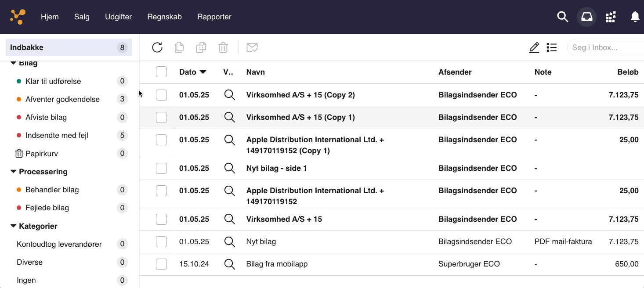644x288 pixels.
Task: Click the search magnifier in the top bar
Action: pos(562,17)
